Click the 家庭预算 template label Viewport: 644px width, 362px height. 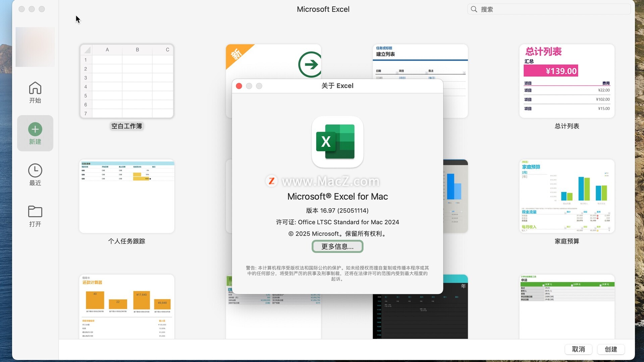point(567,241)
